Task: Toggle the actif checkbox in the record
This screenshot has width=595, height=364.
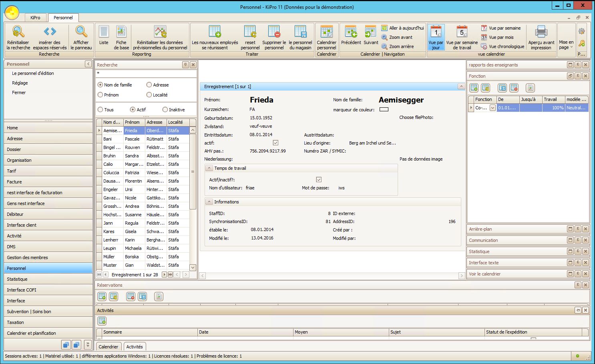Action: click(275, 143)
